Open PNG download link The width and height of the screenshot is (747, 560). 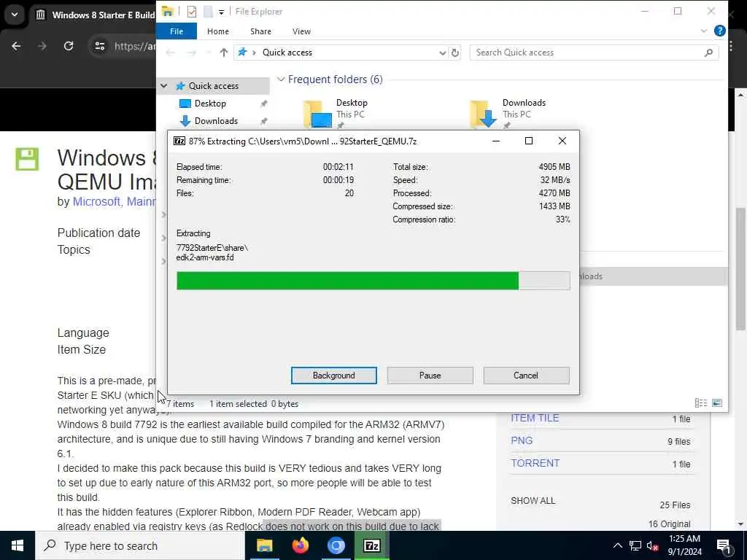pyautogui.click(x=522, y=440)
